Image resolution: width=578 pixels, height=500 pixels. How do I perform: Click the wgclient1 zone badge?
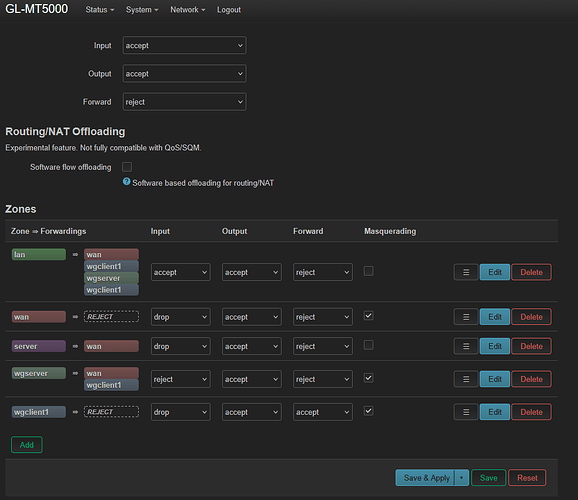tap(39, 412)
